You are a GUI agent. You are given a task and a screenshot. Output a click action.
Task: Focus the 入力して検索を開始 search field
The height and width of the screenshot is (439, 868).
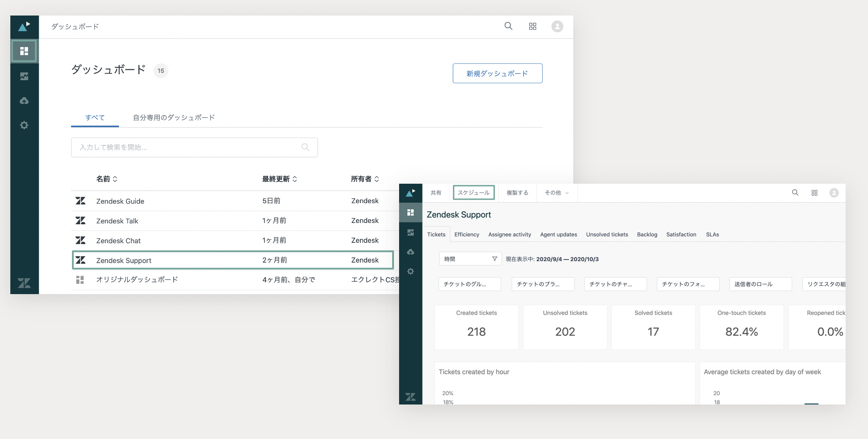194,147
